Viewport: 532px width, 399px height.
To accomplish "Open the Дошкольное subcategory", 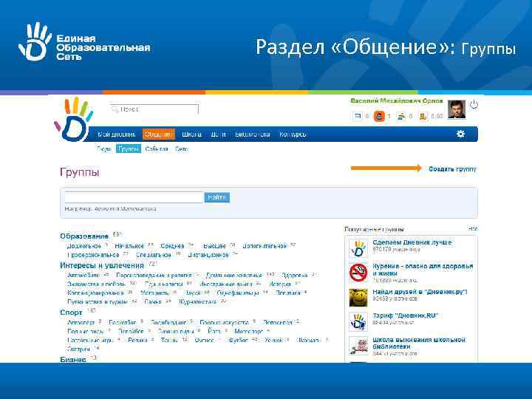I will point(83,246).
